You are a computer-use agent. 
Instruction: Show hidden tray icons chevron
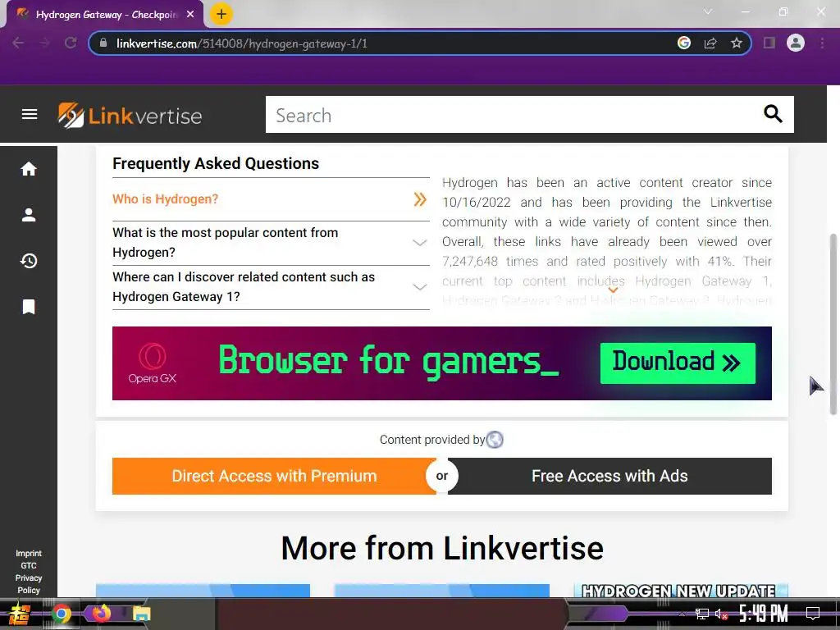682,614
